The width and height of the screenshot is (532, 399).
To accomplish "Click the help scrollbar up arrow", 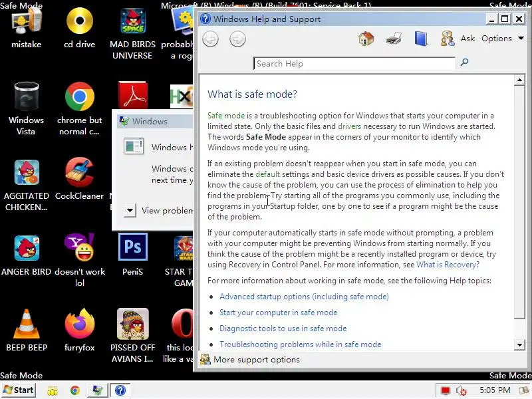I will pos(519,80).
